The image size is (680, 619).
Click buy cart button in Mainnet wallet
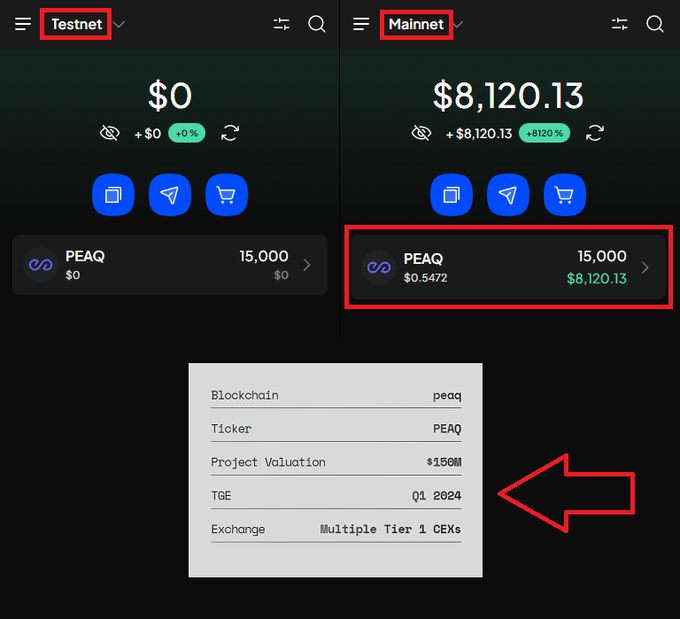pos(565,195)
